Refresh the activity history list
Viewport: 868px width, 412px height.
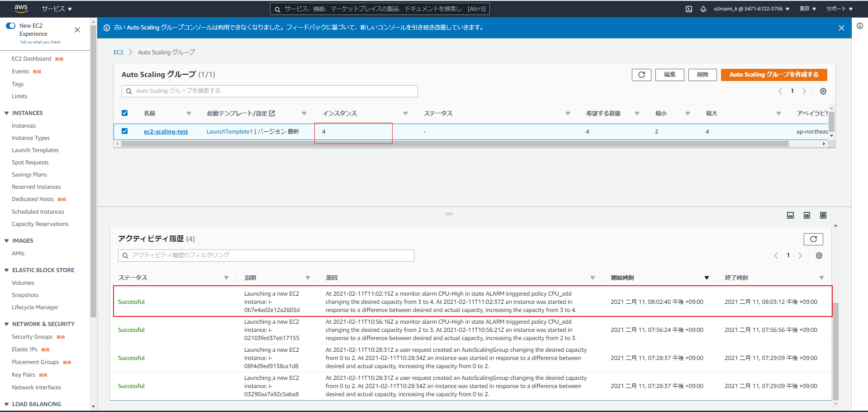tap(813, 239)
